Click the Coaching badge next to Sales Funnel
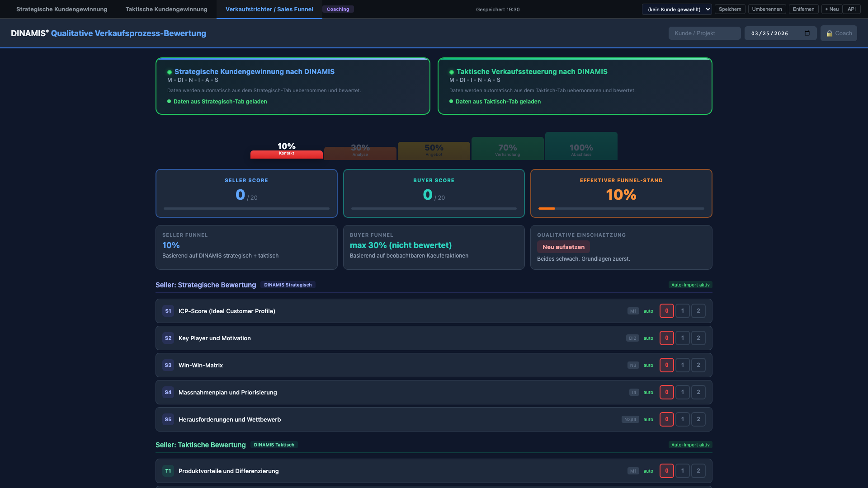Viewport: 868px width, 488px height. coord(338,9)
